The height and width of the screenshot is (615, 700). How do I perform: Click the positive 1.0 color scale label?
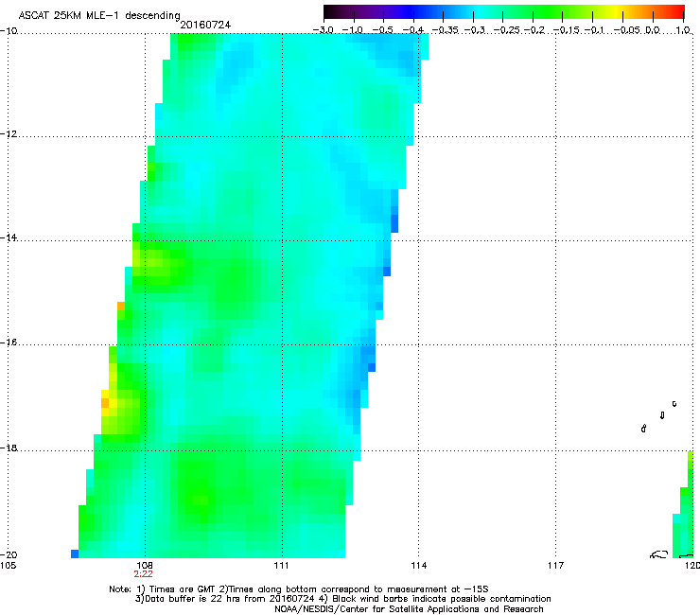(683, 30)
